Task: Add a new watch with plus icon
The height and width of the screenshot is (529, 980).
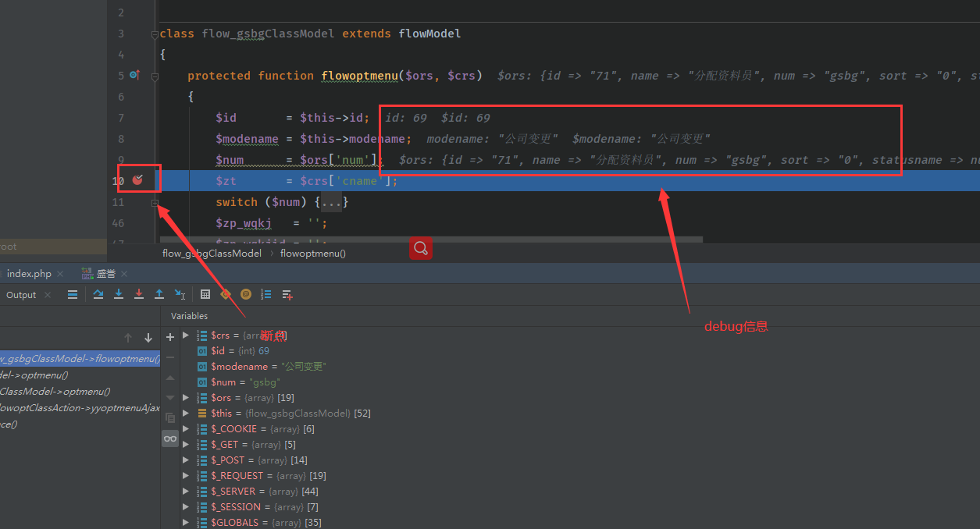Action: point(170,337)
